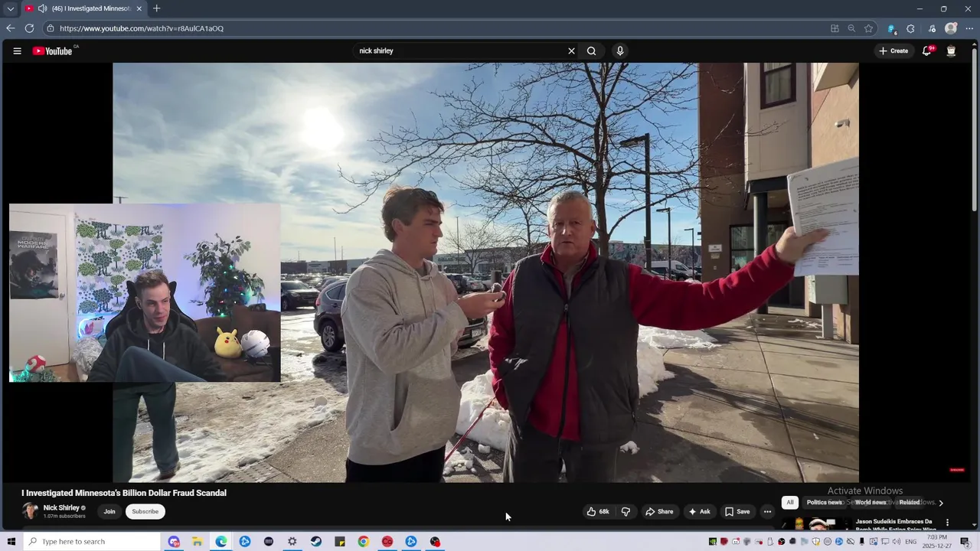
Task: Like the video with thumbs up
Action: click(598, 511)
